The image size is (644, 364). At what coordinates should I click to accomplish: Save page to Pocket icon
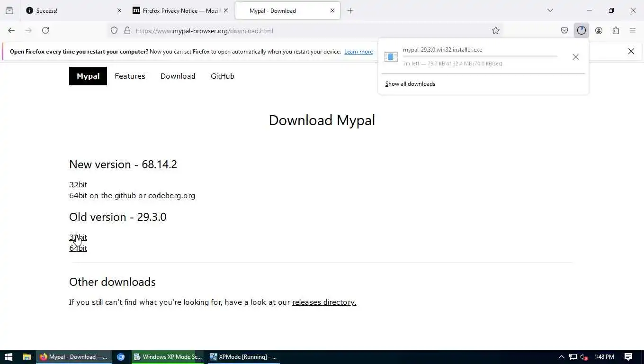(x=564, y=30)
